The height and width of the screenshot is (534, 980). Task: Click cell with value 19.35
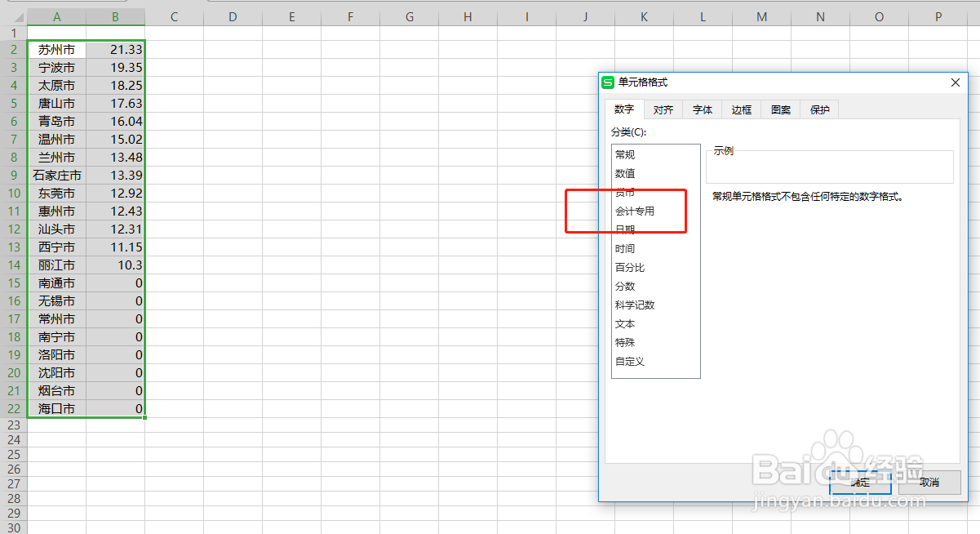point(115,67)
